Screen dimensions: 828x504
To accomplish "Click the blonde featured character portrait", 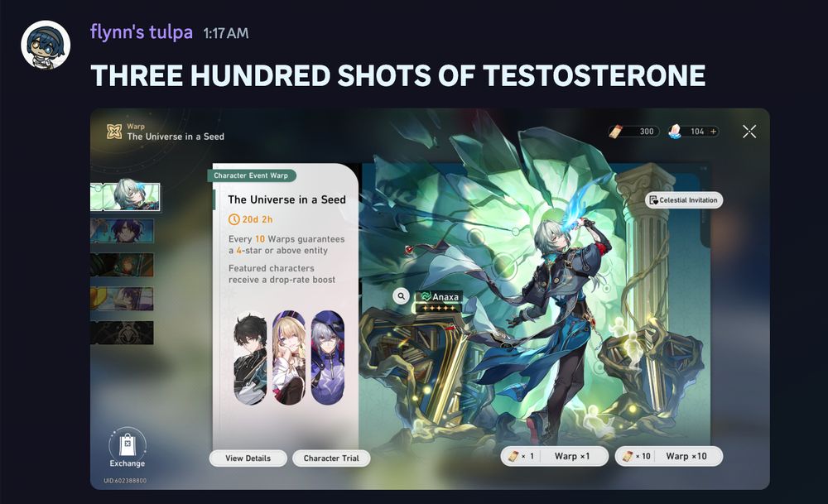I will click(289, 358).
